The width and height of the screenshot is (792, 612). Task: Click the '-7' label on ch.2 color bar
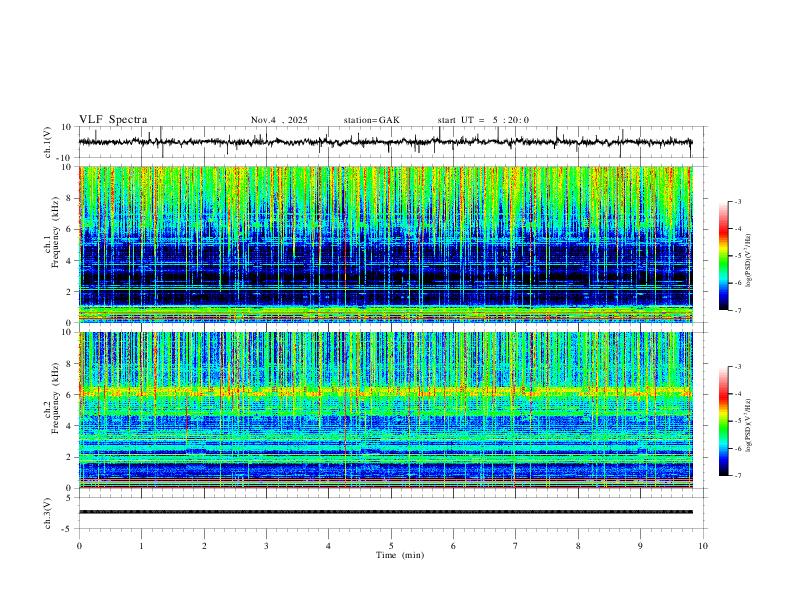(x=737, y=475)
